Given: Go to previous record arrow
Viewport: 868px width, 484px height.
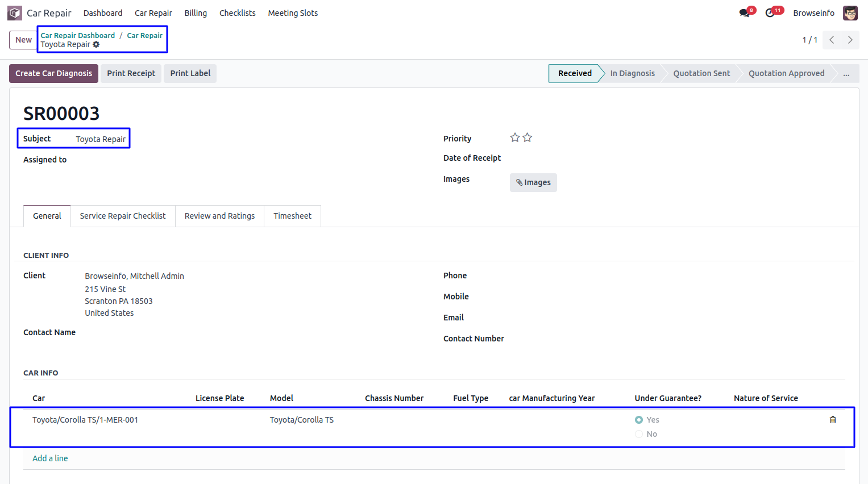Looking at the screenshot, I should click(x=832, y=40).
